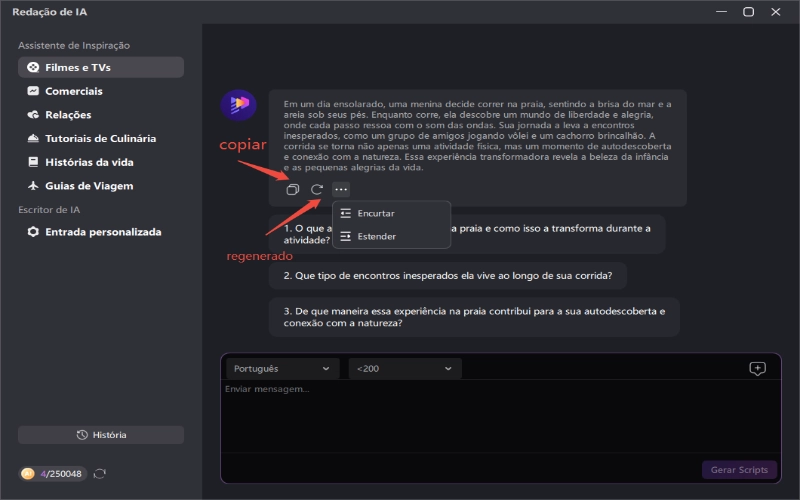The image size is (800, 500).
Task: Click the generated story text paragraph
Action: pos(478,135)
